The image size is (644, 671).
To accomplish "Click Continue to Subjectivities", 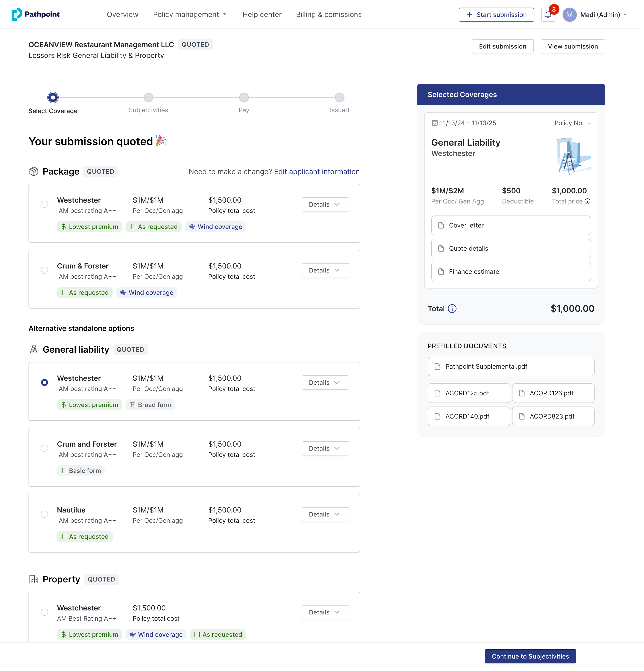I will coord(530,656).
